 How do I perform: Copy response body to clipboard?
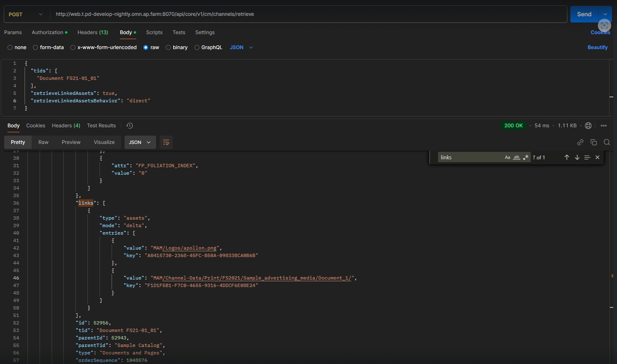click(594, 142)
